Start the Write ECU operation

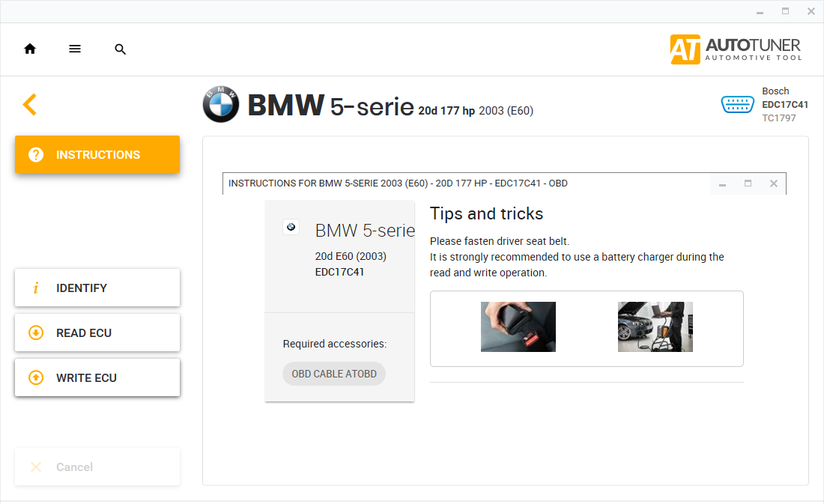tap(97, 377)
